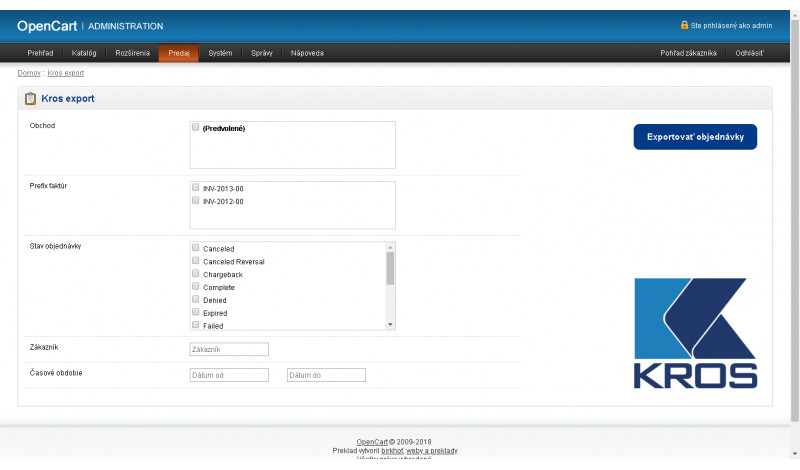Go to Pohľad zákazníka storefront view

[688, 53]
